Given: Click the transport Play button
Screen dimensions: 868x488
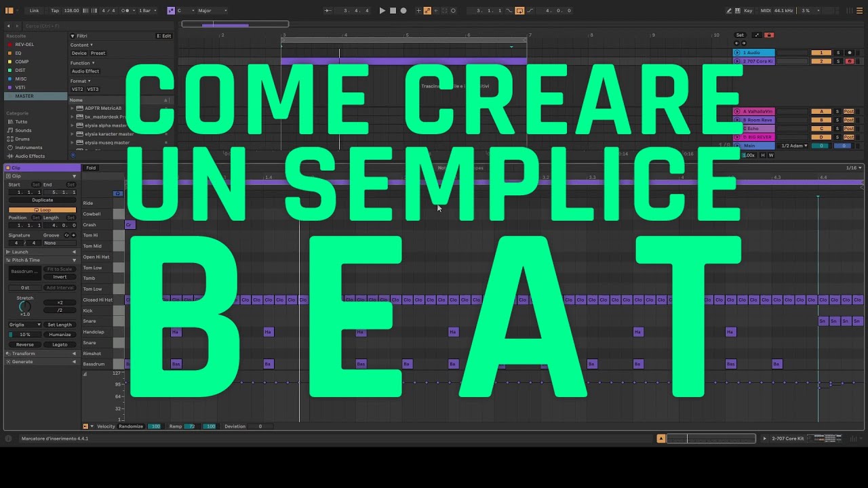Looking at the screenshot, I should point(382,11).
